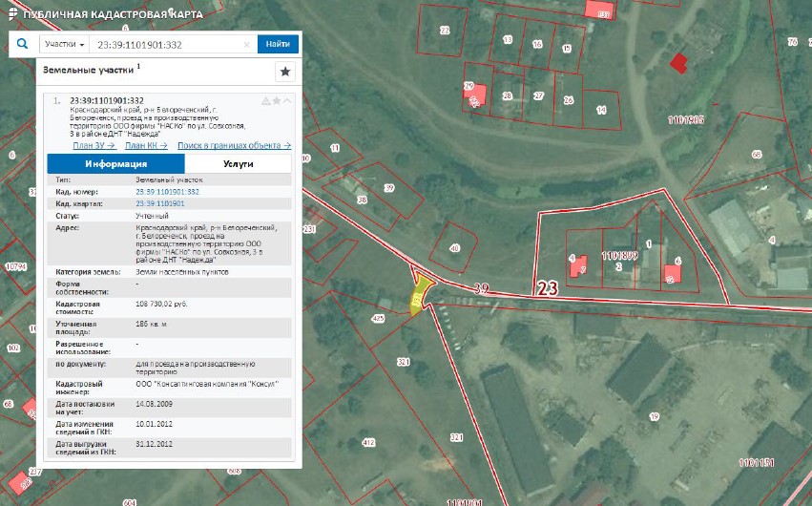Viewport: 812px width, 506px height.
Task: Open the Участки search type dropdown
Action: pos(64,44)
